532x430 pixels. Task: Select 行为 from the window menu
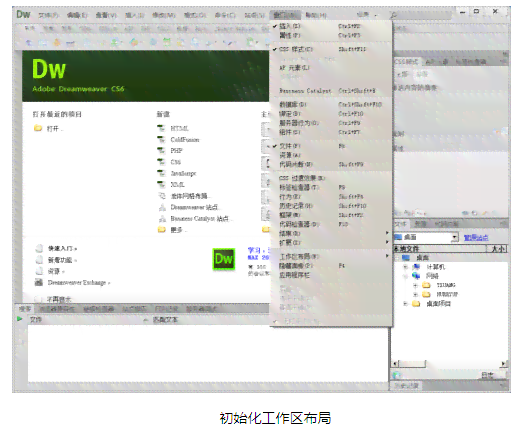tap(331, 197)
